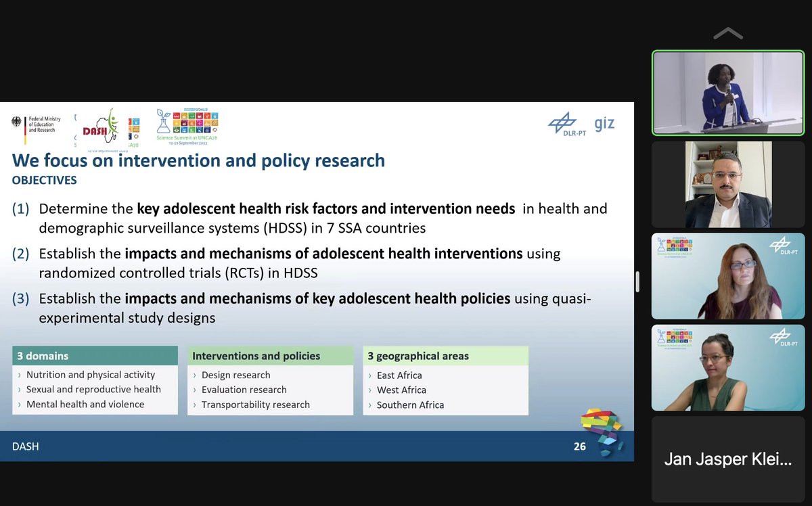The image size is (812, 506).
Task: Click 'Southern Africa' list item
Action: [x=410, y=405]
